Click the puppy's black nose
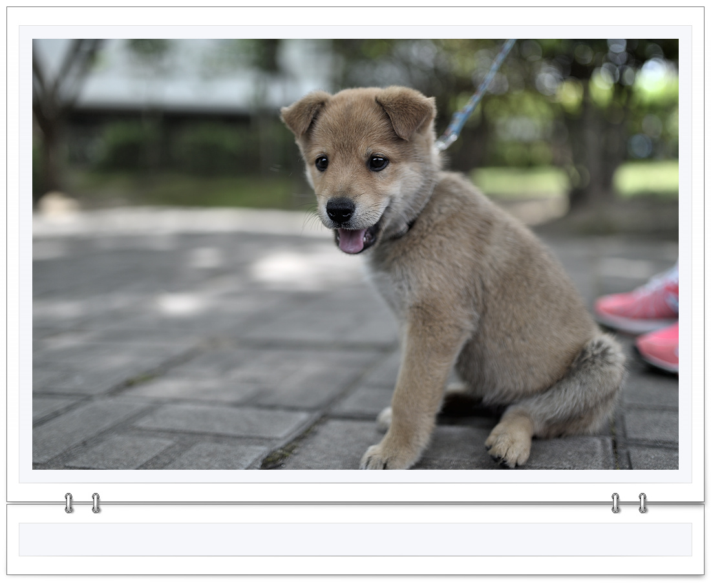The width and height of the screenshot is (711, 588). click(x=340, y=209)
